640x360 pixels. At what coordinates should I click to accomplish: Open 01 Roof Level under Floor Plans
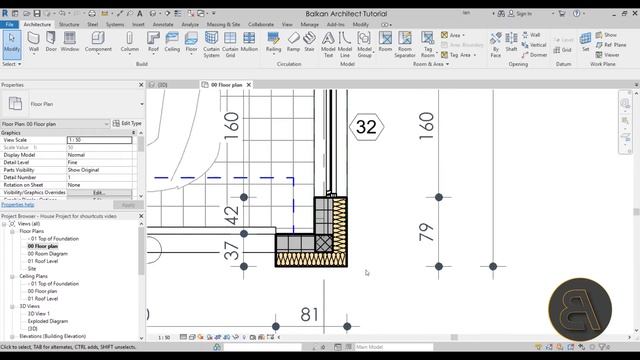(x=43, y=261)
